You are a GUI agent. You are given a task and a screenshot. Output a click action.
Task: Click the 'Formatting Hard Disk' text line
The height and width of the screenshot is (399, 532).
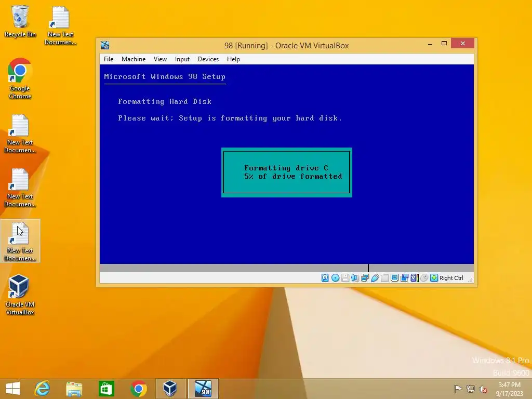165,101
